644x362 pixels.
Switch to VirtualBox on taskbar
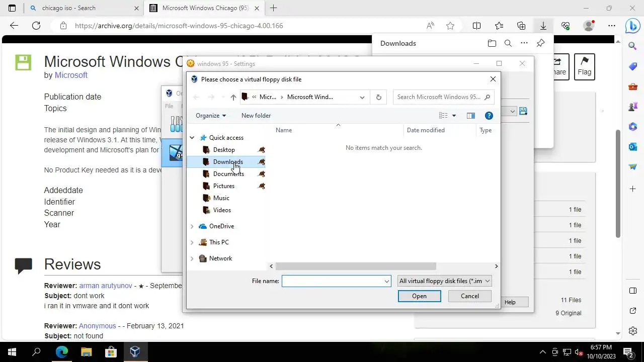click(135, 352)
